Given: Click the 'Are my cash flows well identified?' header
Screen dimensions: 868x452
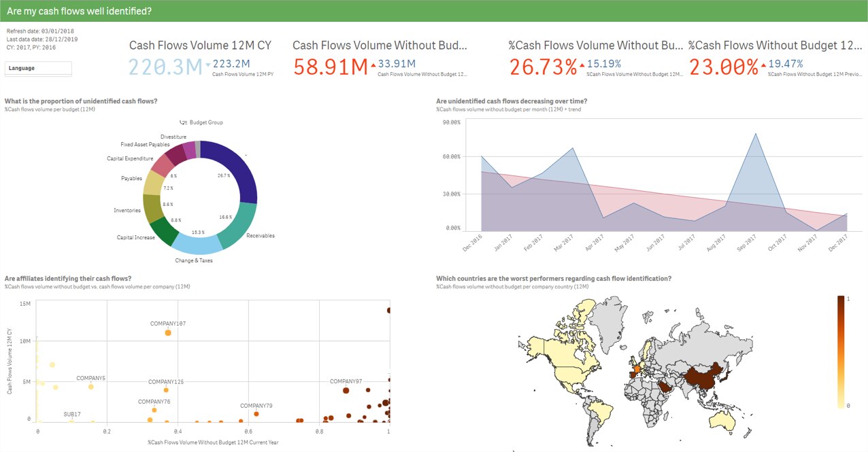Looking at the screenshot, I should 79,12.
